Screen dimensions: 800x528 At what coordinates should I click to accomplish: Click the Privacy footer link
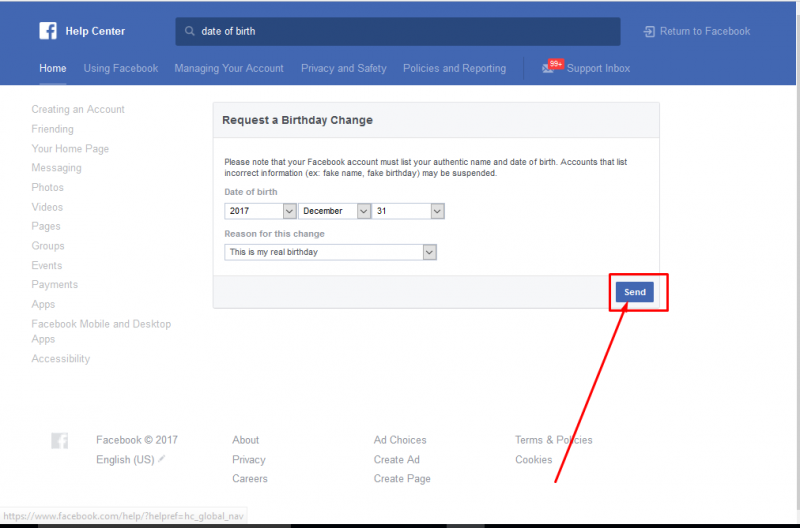coord(249,460)
